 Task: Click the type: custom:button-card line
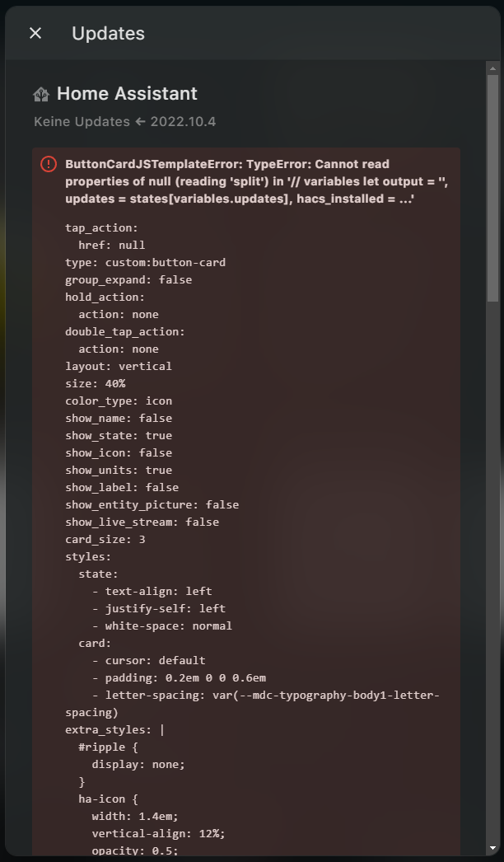(145, 262)
